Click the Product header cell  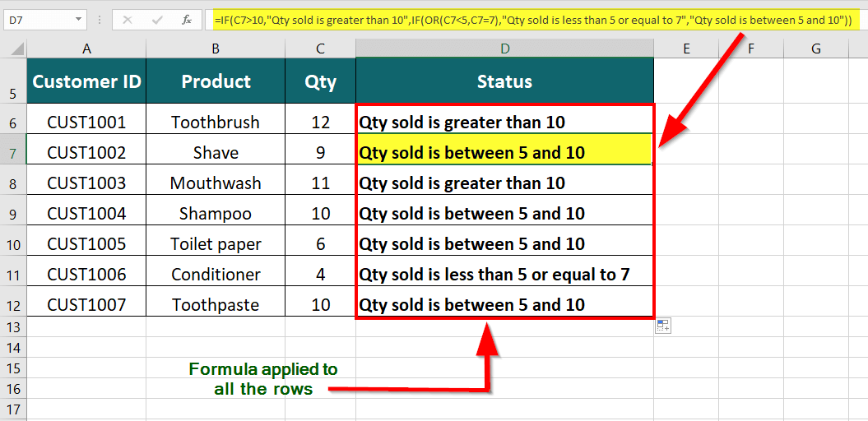pos(216,81)
